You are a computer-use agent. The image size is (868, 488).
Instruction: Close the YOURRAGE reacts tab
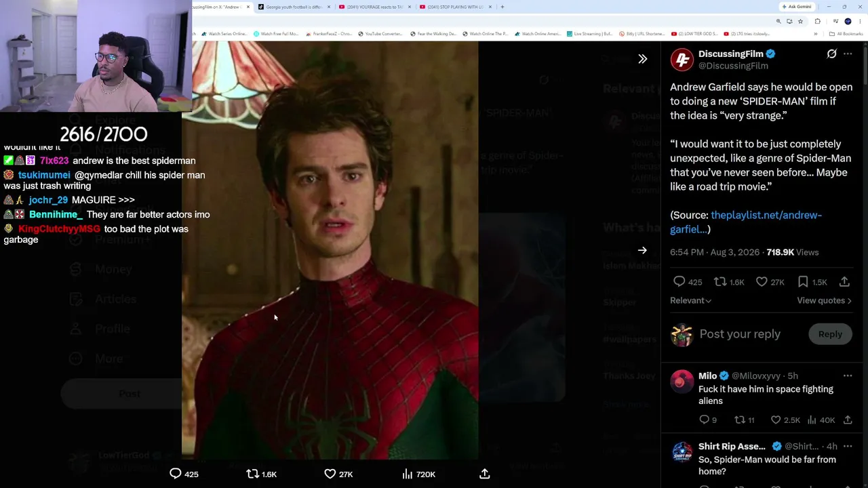click(410, 7)
